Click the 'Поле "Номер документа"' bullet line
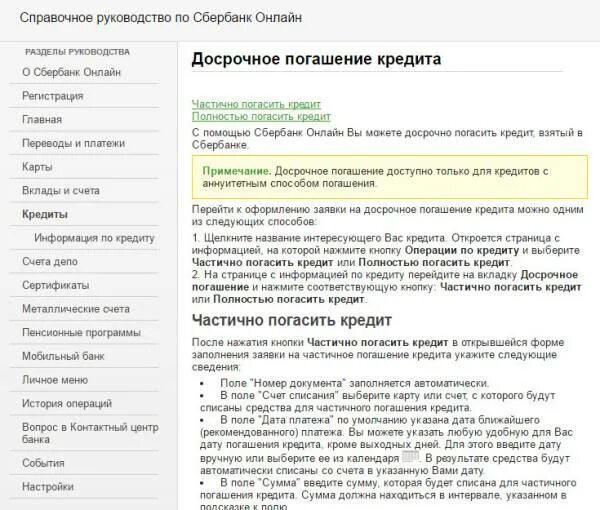 click(x=354, y=383)
